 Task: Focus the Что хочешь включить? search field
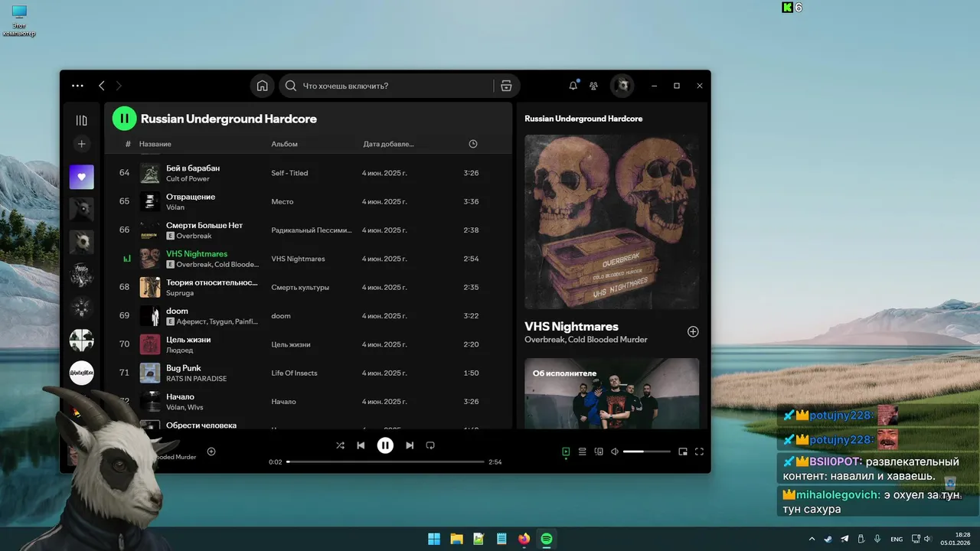[397, 86]
